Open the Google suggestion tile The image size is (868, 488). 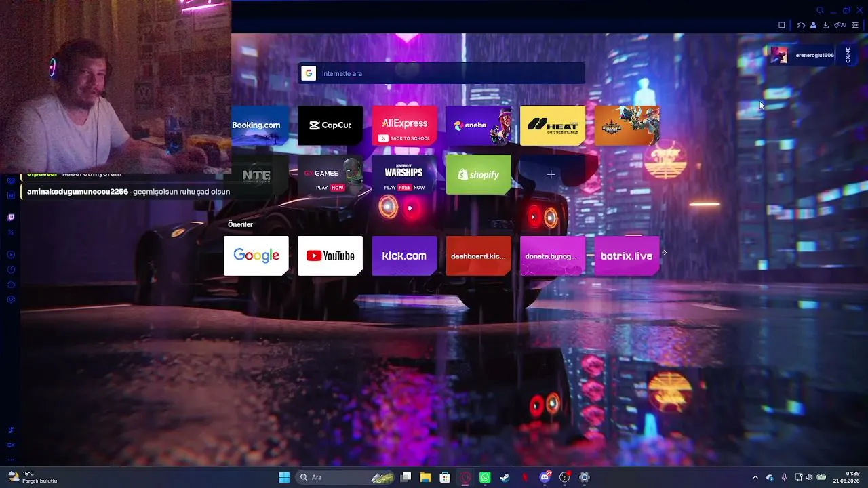[x=256, y=256]
